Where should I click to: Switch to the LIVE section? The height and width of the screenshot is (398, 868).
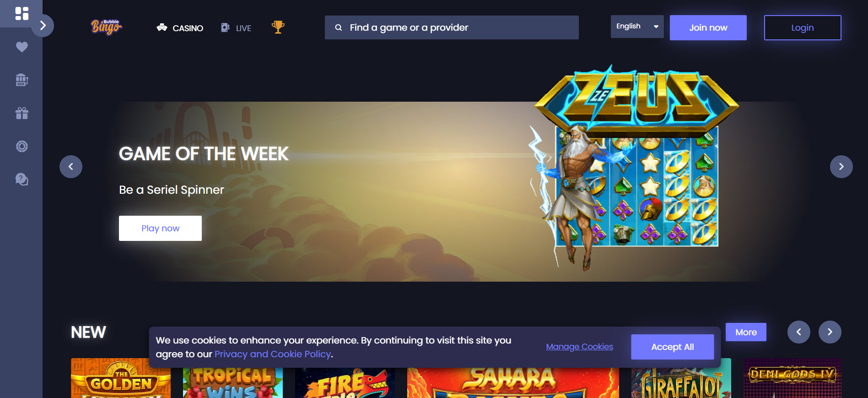coord(236,28)
